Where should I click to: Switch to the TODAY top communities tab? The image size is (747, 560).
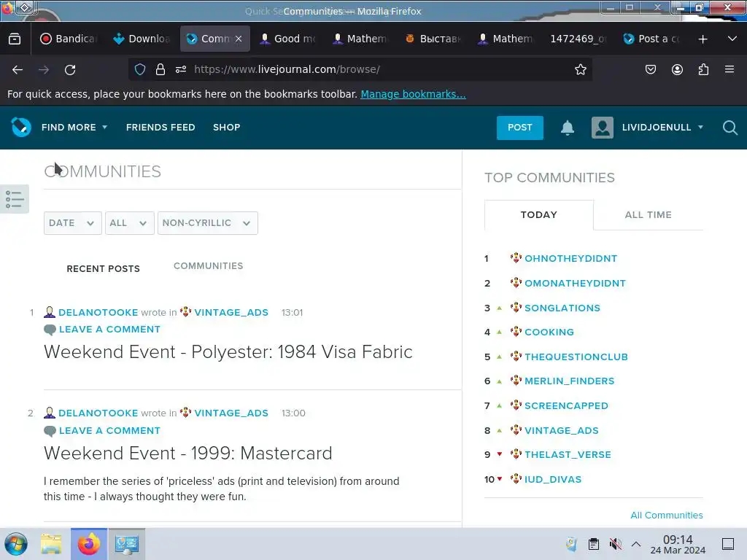[x=539, y=215]
